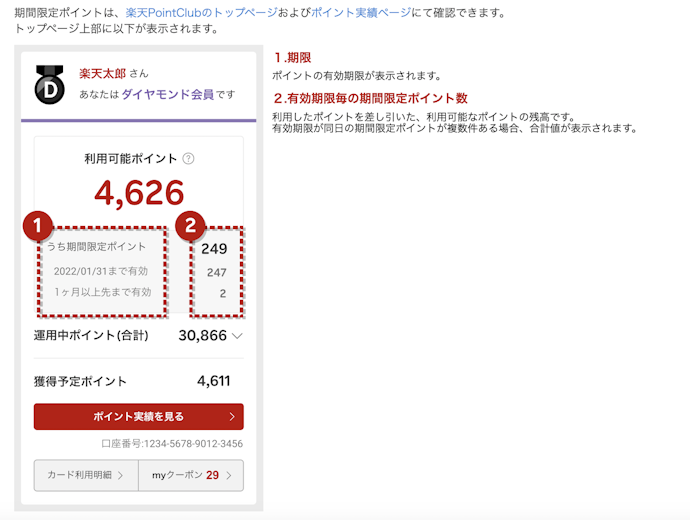Open myクーポン button
Image resolution: width=690 pixels, height=520 pixels.
pos(191,475)
